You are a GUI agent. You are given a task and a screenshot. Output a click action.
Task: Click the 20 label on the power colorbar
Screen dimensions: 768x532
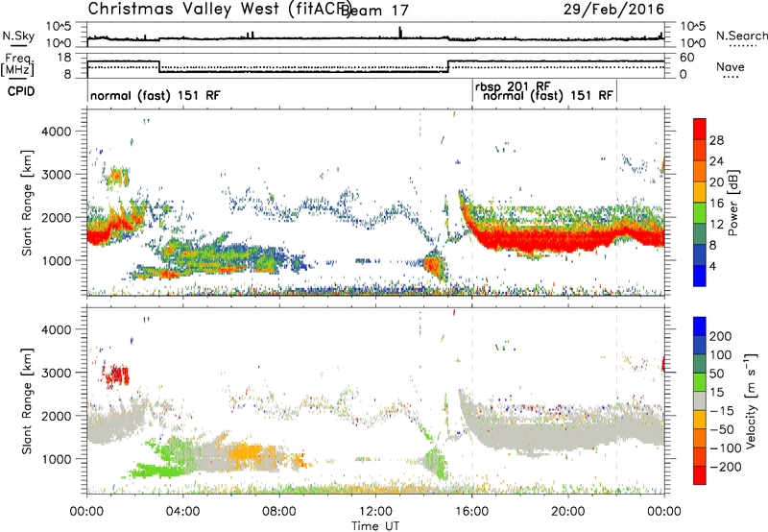point(716,182)
